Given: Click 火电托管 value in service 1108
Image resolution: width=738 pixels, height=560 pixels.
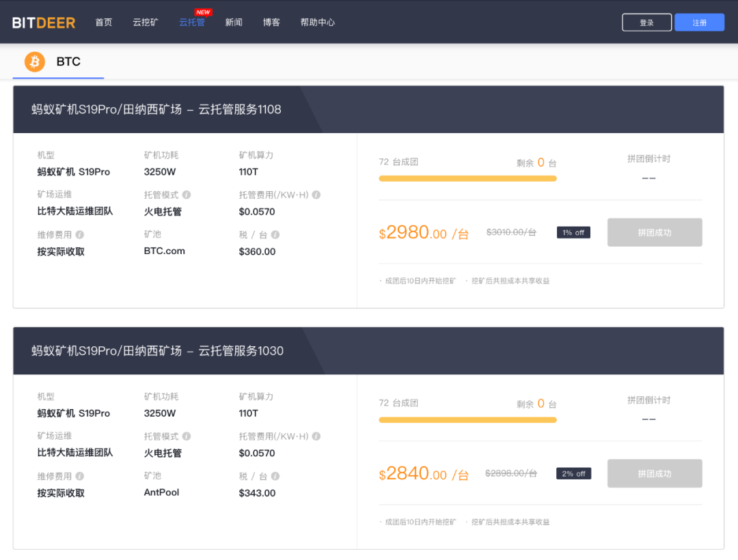Looking at the screenshot, I should click(x=163, y=212).
